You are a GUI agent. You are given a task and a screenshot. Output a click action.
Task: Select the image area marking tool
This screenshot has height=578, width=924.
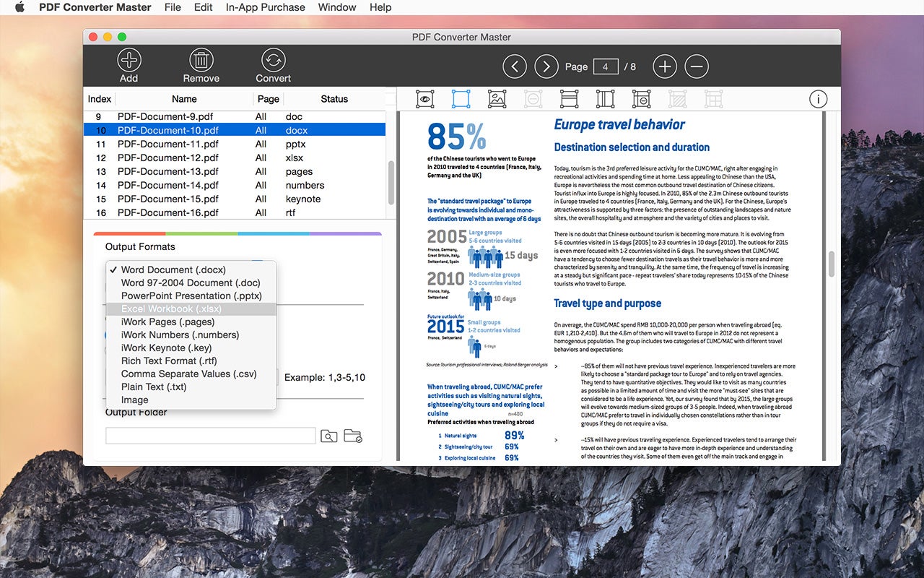(x=497, y=99)
